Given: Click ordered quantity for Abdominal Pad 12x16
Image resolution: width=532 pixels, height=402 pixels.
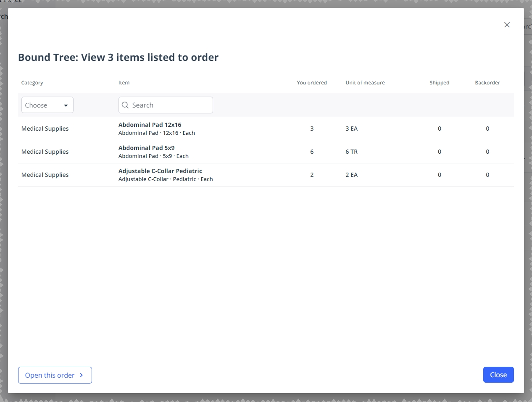Looking at the screenshot, I should coord(312,129).
